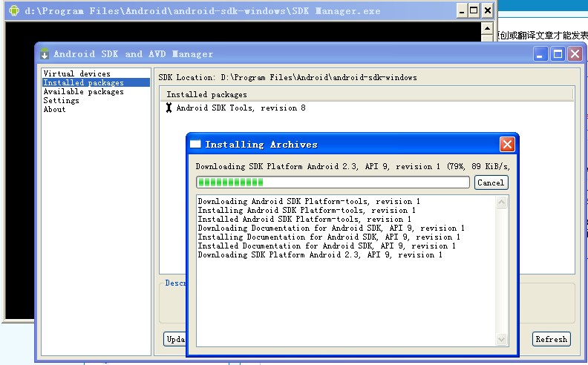
Task: Click log line Downloading Documentation for Android SDK
Action: tap(331, 228)
